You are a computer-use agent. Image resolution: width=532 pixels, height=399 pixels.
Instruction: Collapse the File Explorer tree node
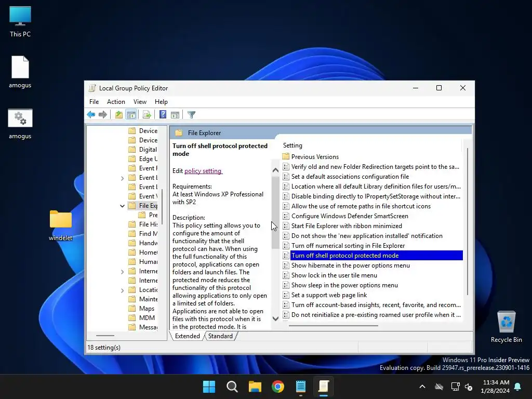[122, 206]
